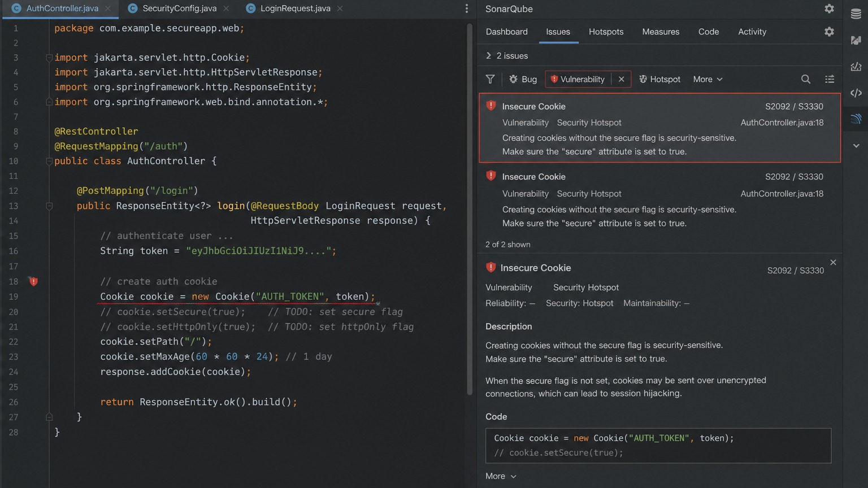Collapse the login method fold on line 13
Image resolution: width=868 pixels, height=488 pixels.
49,206
